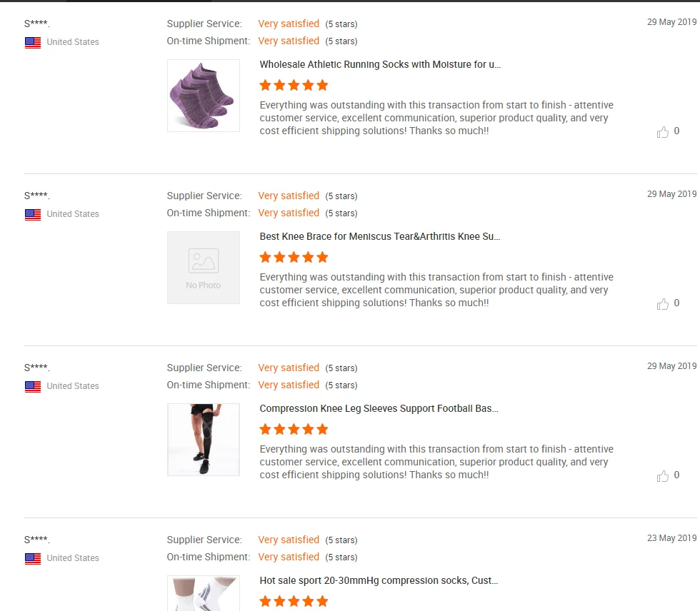Give thumbs-up to Compression Knee Leg Sleeves review
700x611 pixels.
(x=663, y=476)
